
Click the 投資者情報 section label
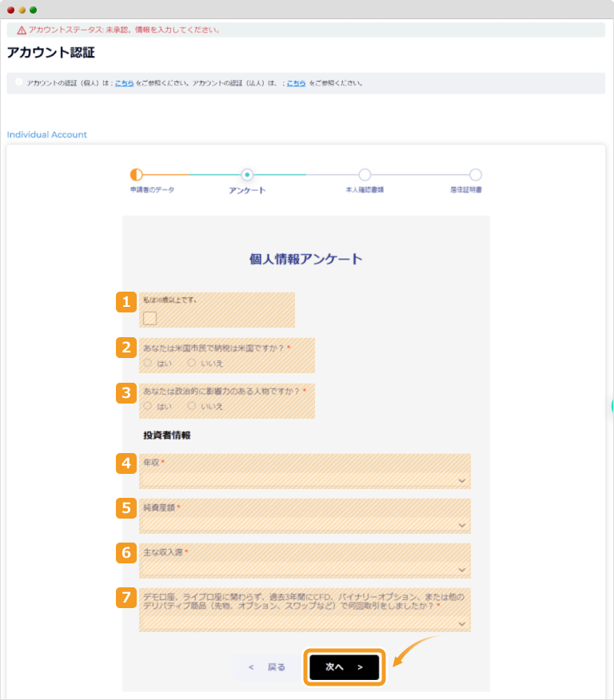166,436
